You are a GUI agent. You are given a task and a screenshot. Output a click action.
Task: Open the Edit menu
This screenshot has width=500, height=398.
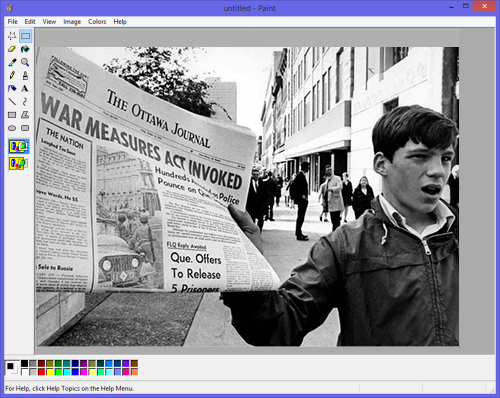coord(30,22)
